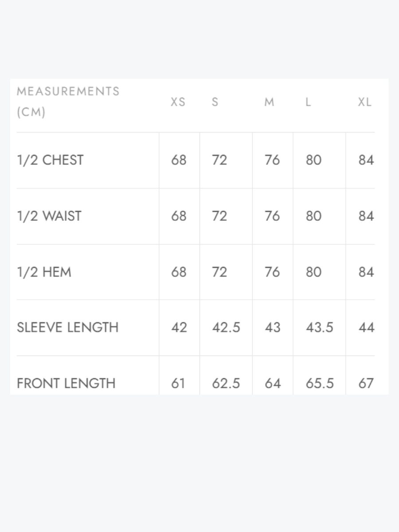Click the 1/2 CHEST row label

click(50, 160)
